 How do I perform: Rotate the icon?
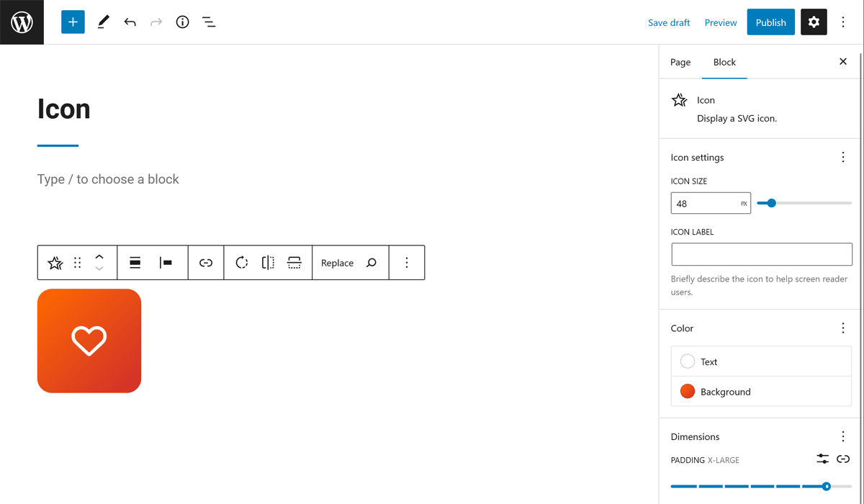(242, 263)
